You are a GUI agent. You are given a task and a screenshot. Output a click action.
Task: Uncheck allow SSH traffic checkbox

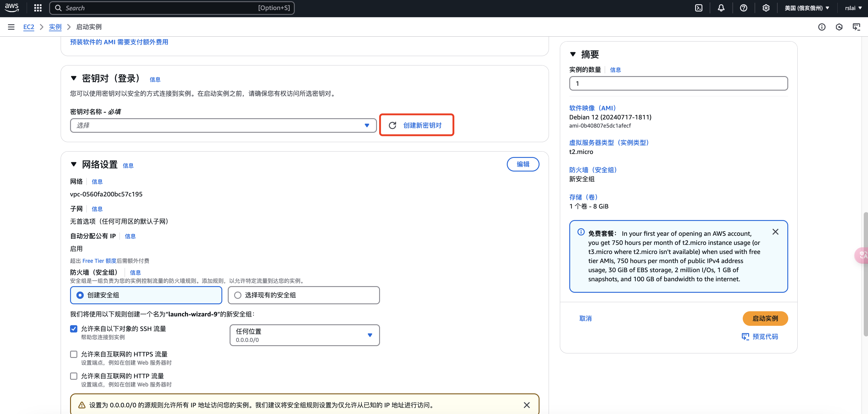point(73,329)
